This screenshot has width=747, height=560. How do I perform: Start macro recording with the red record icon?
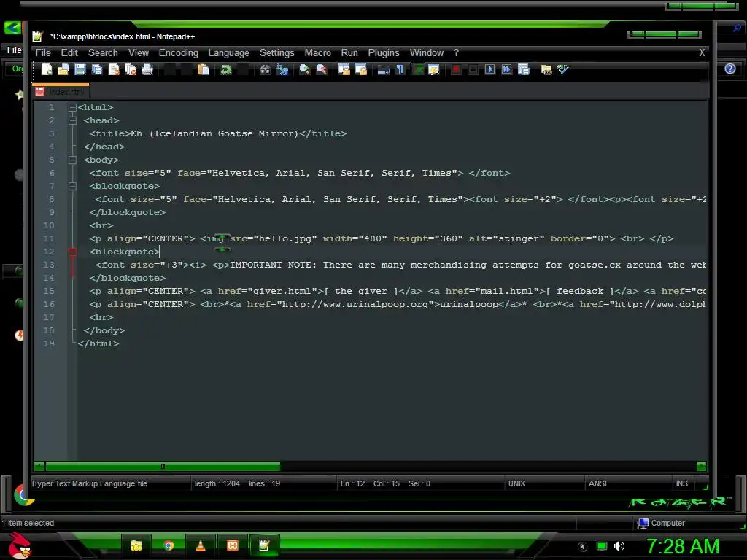pos(456,69)
